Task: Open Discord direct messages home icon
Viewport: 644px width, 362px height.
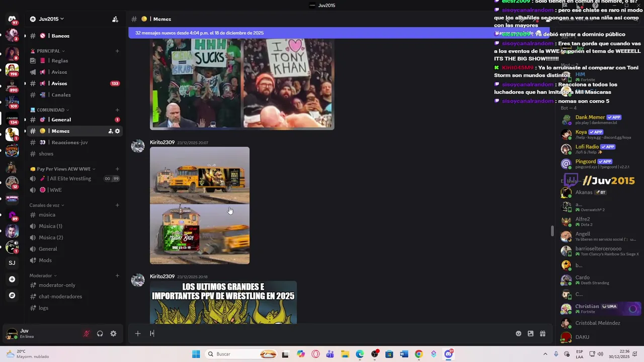Action: click(12, 19)
